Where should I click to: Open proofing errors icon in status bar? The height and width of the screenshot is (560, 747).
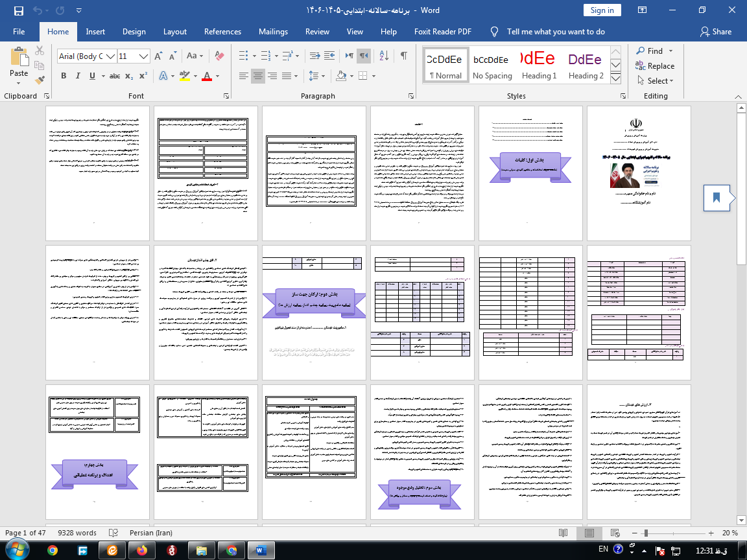click(x=113, y=533)
